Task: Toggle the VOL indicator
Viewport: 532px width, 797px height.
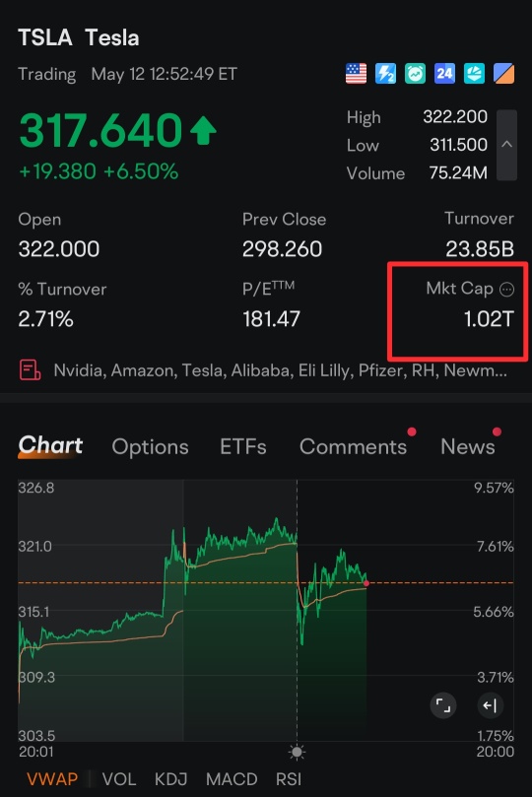Action: [x=119, y=778]
